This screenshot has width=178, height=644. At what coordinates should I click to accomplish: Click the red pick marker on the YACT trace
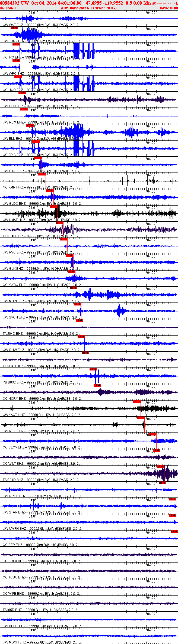pyautogui.click(x=137, y=401)
